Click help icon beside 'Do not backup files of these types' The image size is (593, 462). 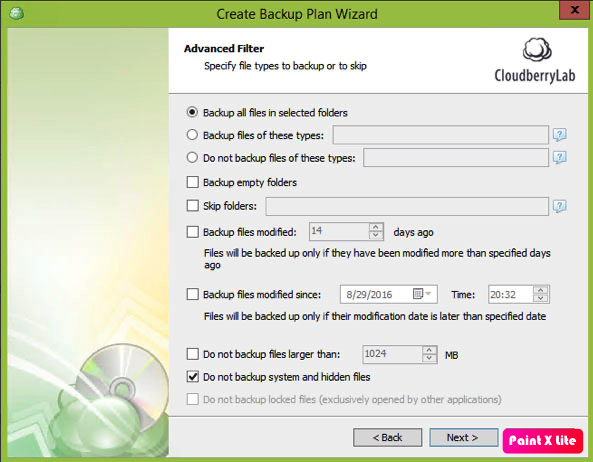pyautogui.click(x=560, y=157)
